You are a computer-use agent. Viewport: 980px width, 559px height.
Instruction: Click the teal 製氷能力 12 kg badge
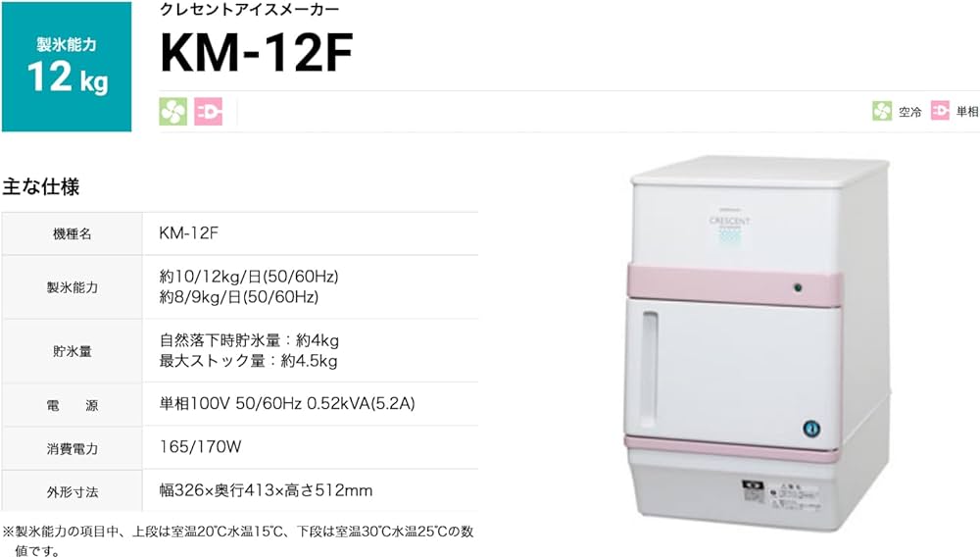pos(67,67)
